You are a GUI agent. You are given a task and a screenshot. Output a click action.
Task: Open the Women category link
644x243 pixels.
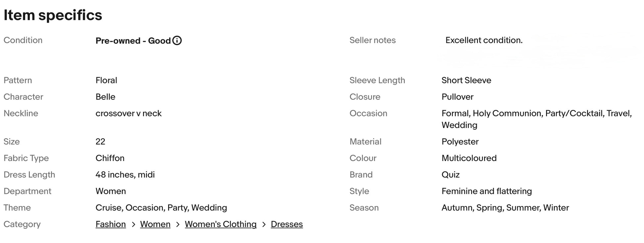click(155, 224)
